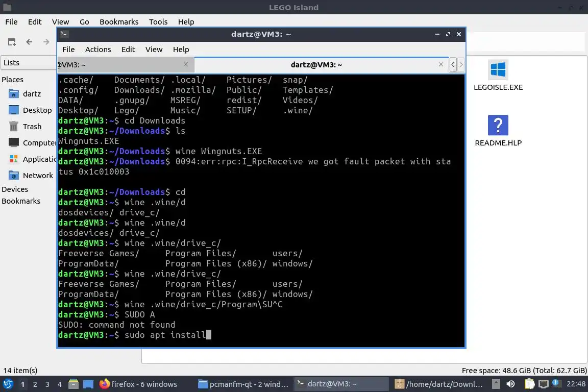Open the file manager Edit menu
The image size is (588, 392).
[35, 22]
